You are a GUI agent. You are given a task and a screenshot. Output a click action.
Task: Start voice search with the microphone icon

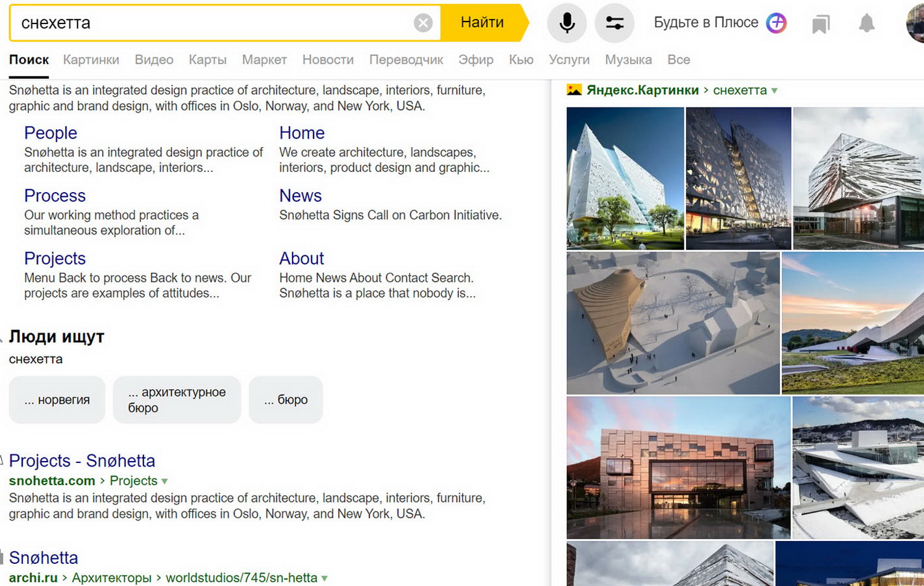pos(567,23)
